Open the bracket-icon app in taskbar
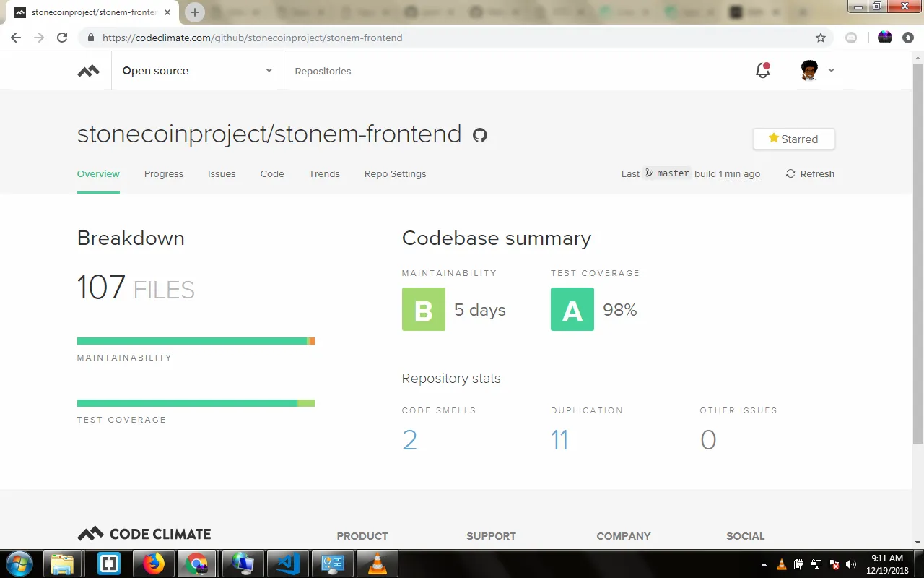The width and height of the screenshot is (924, 578). point(108,564)
